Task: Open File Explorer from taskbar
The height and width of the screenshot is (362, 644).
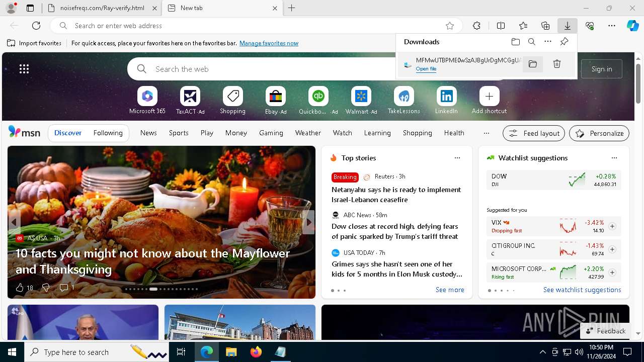Action: pos(231,352)
